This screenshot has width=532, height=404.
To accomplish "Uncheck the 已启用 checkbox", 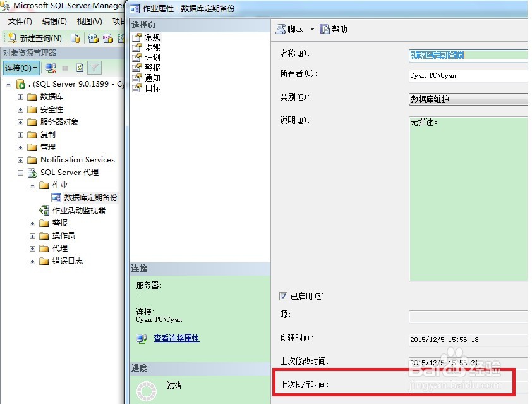I will coord(282,297).
